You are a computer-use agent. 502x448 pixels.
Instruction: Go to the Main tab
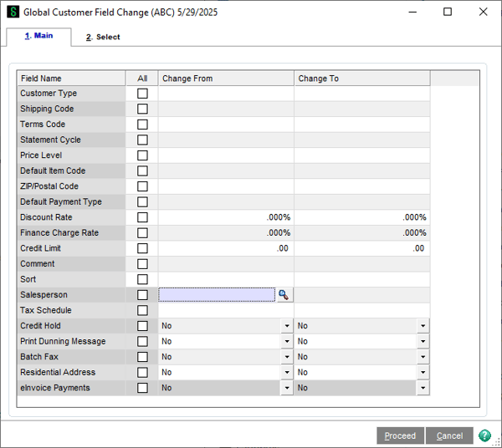pyautogui.click(x=38, y=36)
